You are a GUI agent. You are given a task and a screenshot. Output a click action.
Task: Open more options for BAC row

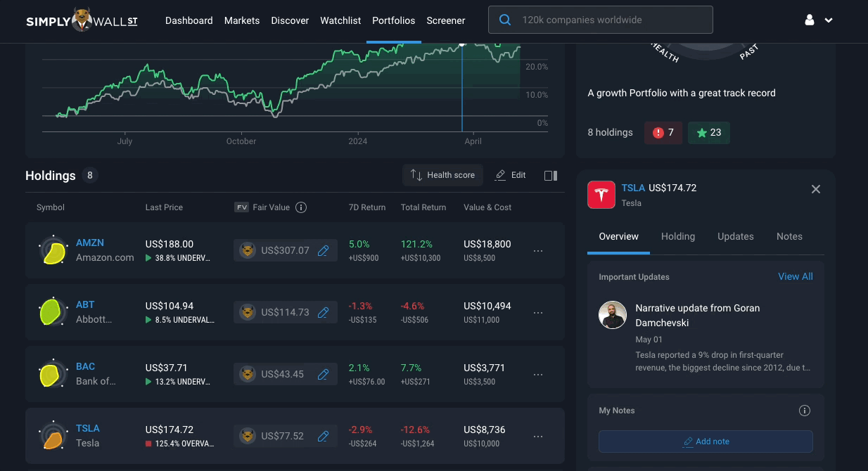538,375
